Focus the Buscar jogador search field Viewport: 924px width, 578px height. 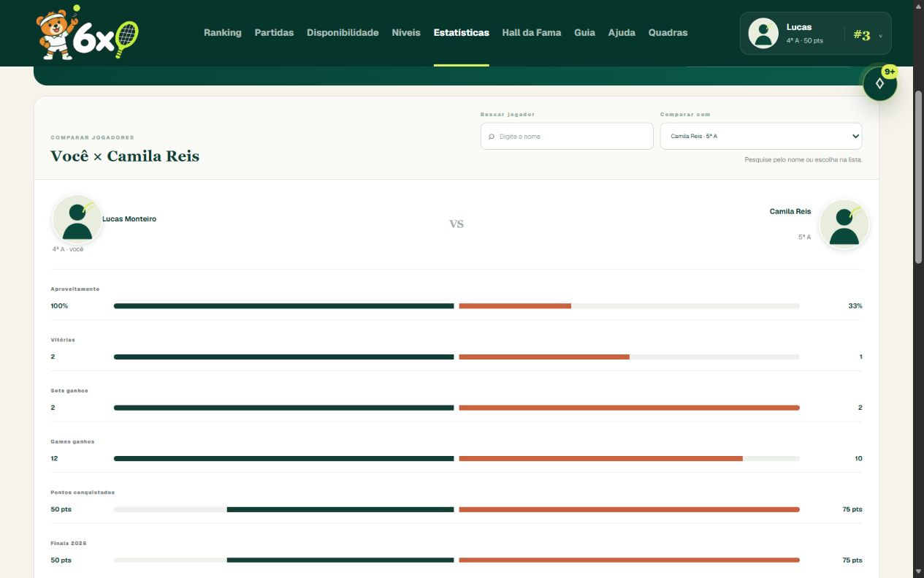click(x=567, y=136)
